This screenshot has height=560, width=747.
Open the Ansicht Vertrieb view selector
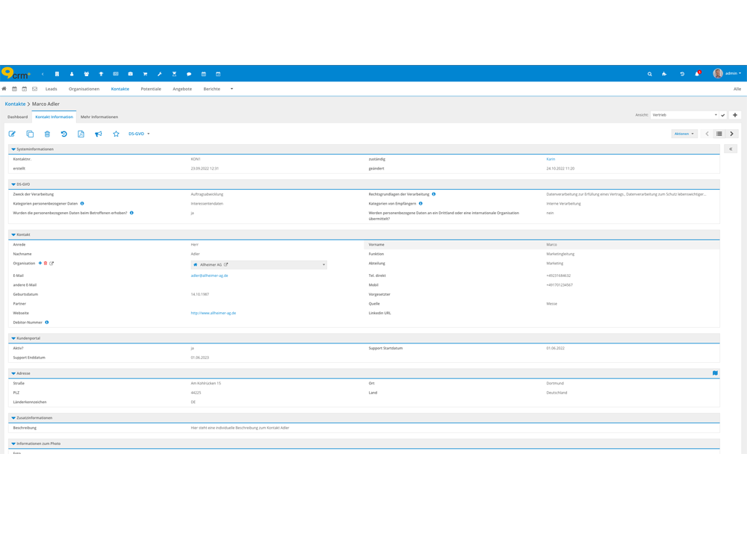684,115
